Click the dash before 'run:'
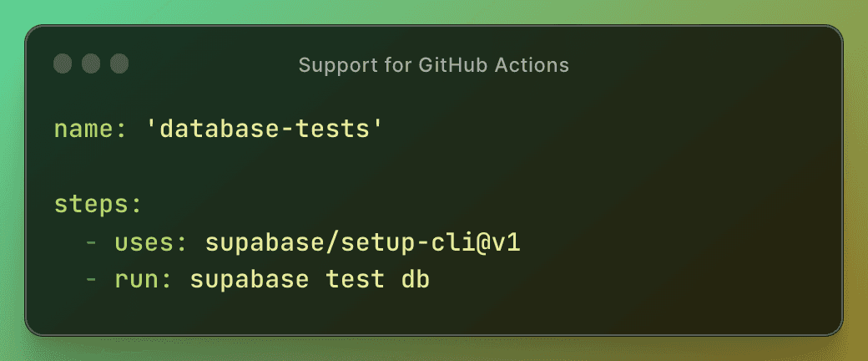The width and height of the screenshot is (868, 361). pyautogui.click(x=91, y=280)
